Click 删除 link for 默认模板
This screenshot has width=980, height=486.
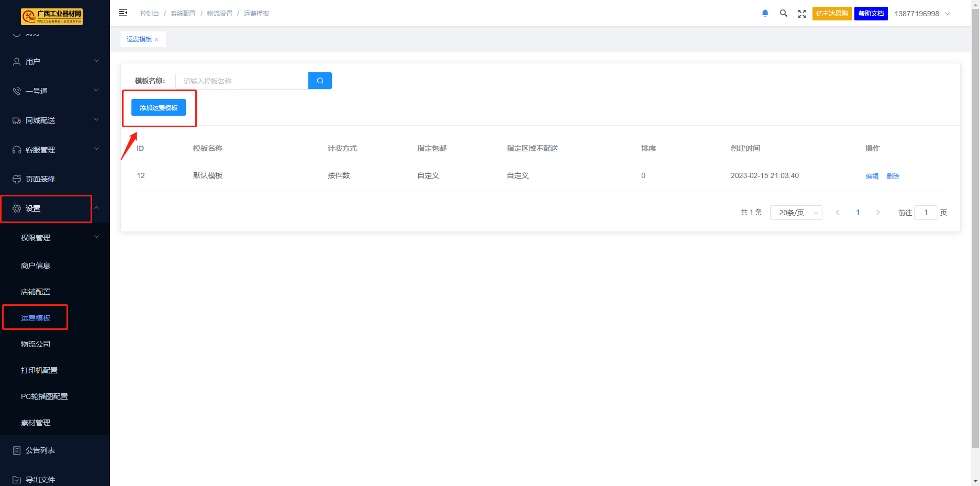(893, 176)
